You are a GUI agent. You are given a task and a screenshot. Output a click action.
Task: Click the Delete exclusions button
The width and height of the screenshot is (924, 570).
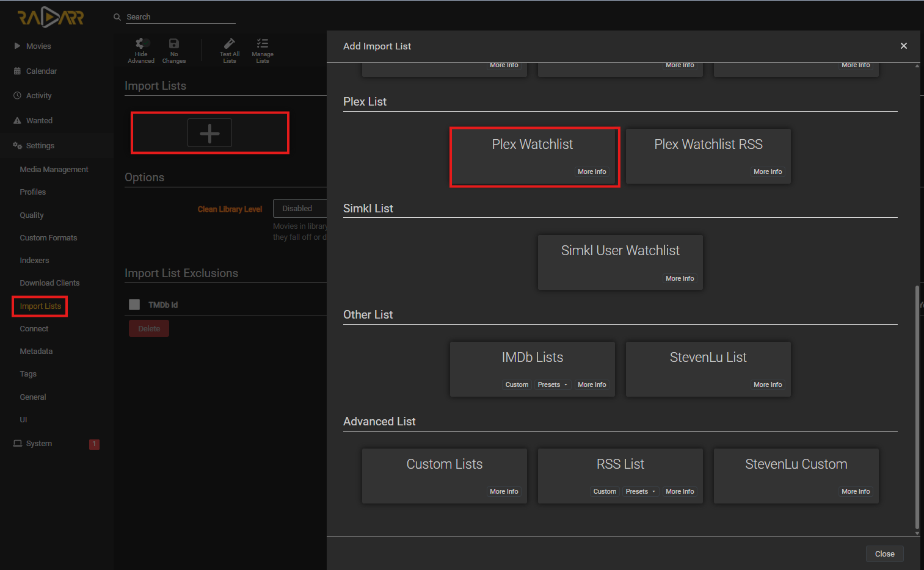(x=149, y=328)
